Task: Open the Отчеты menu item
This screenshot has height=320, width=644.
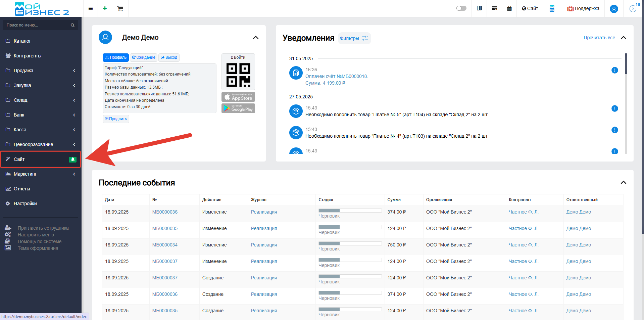Action: (22, 189)
